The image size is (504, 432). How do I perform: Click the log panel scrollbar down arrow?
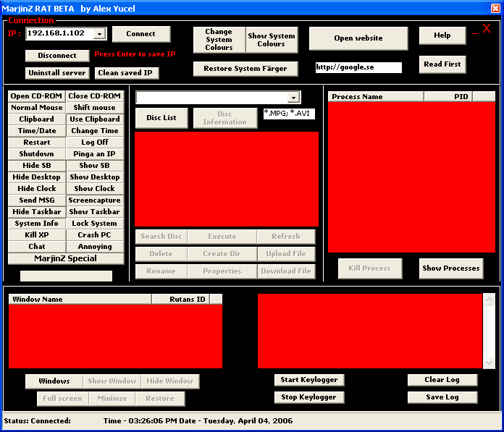point(489,363)
